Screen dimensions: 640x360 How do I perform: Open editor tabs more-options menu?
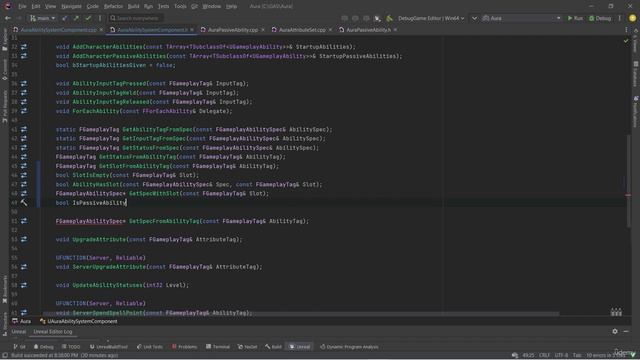[626, 30]
